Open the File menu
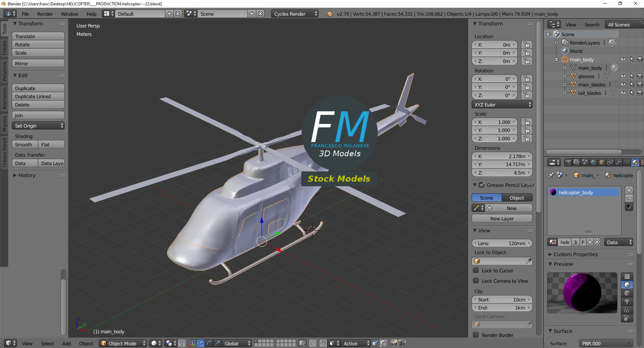The image size is (644, 348). (x=25, y=14)
